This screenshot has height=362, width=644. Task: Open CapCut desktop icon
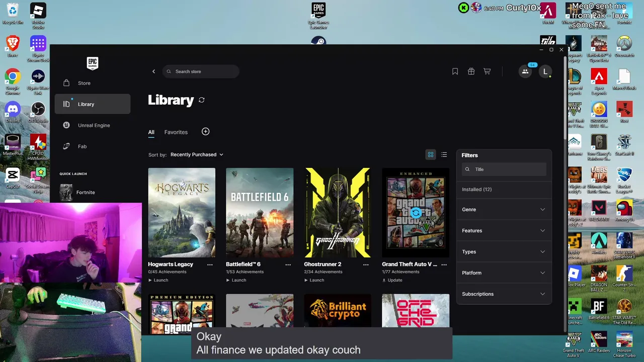tap(13, 177)
